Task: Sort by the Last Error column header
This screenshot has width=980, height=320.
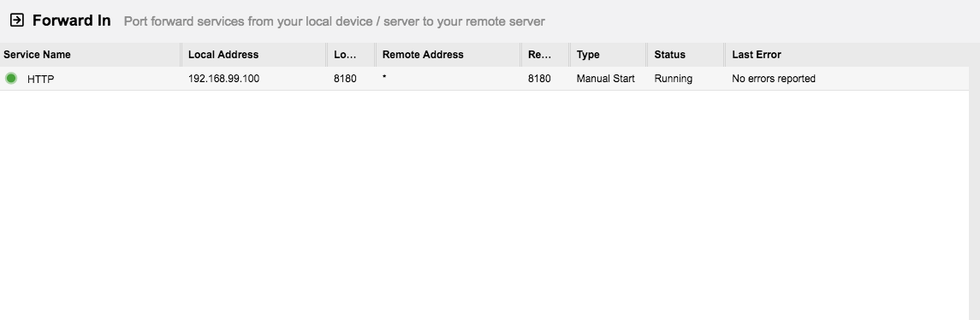Action: [x=757, y=55]
